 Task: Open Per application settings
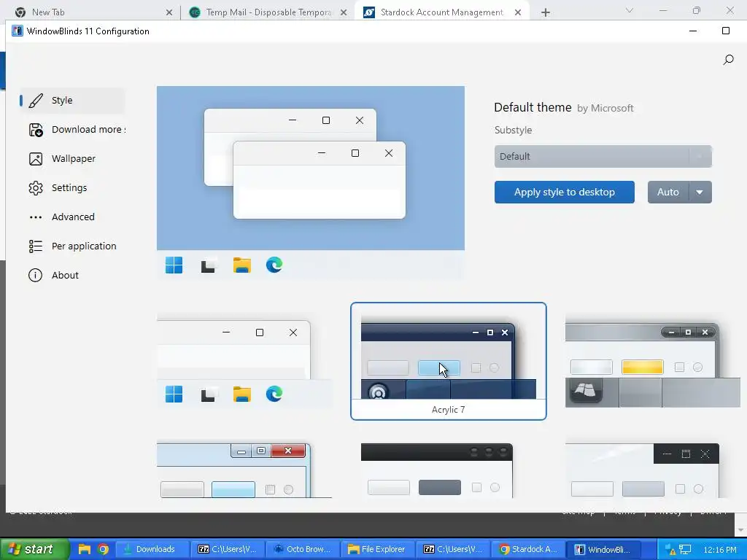[72, 246]
